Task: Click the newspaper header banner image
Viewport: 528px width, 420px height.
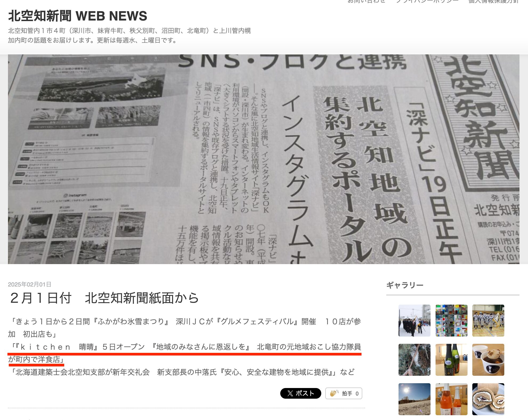Action: pyautogui.click(x=263, y=159)
